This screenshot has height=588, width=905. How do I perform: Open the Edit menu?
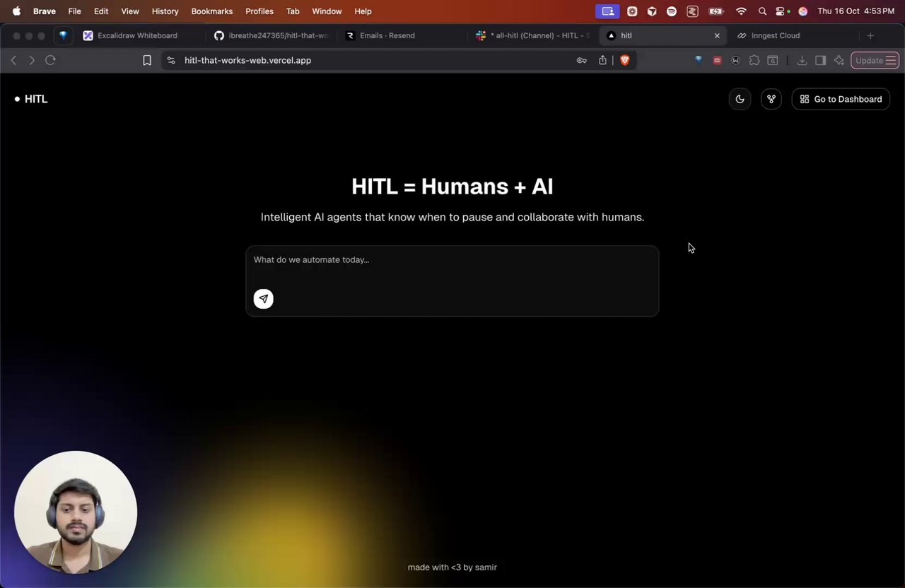click(101, 11)
